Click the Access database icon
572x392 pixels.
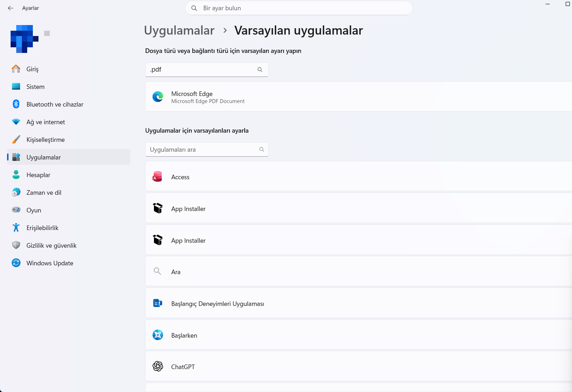pos(157,177)
